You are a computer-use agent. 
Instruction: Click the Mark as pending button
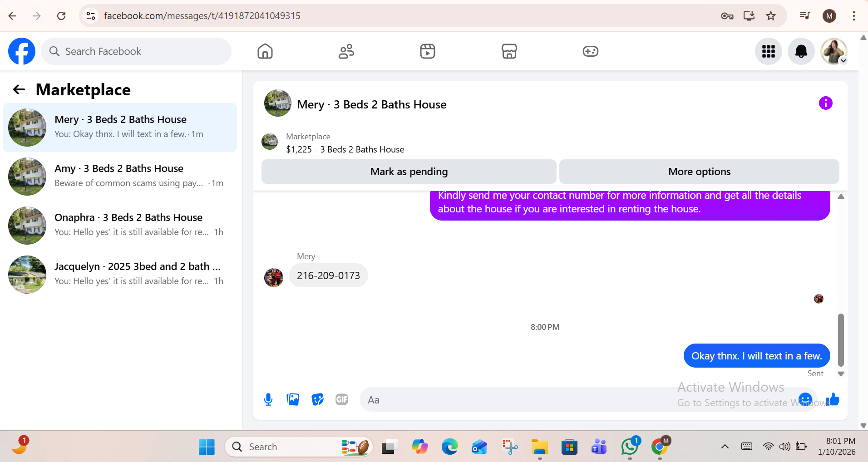point(409,172)
